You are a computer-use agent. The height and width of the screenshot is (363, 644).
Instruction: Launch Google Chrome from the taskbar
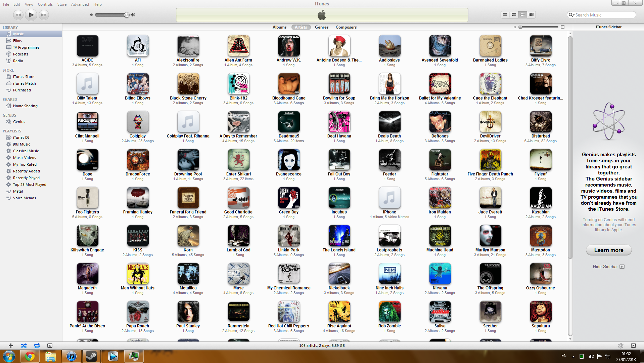point(30,356)
